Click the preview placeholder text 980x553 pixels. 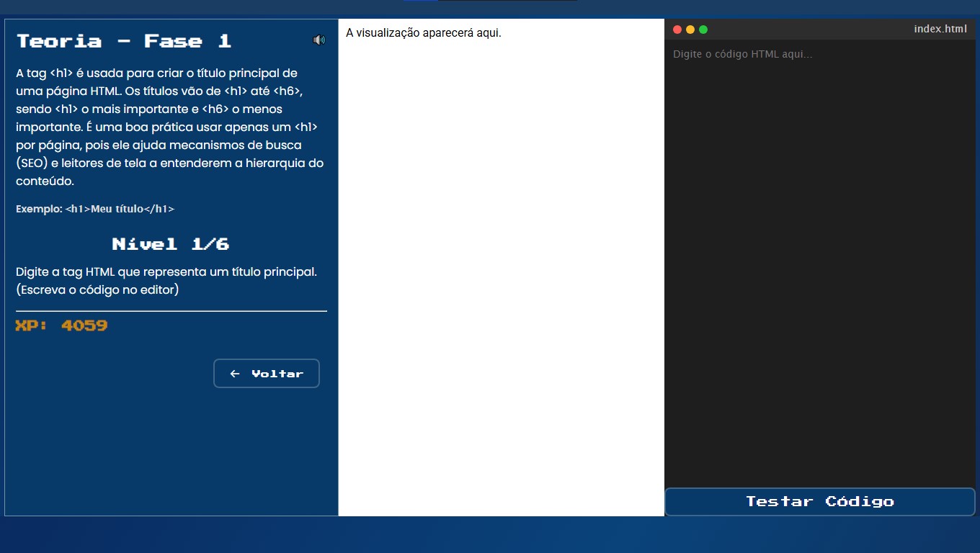coord(423,33)
